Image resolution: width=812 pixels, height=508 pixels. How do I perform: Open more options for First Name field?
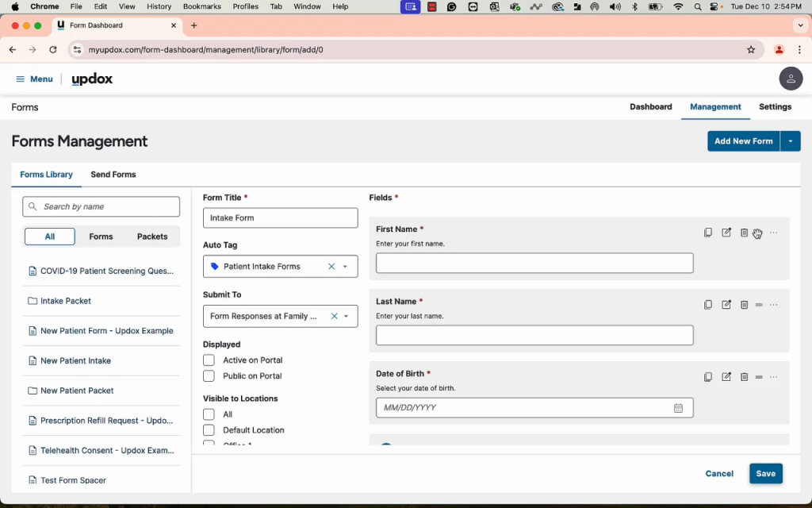[x=774, y=233]
